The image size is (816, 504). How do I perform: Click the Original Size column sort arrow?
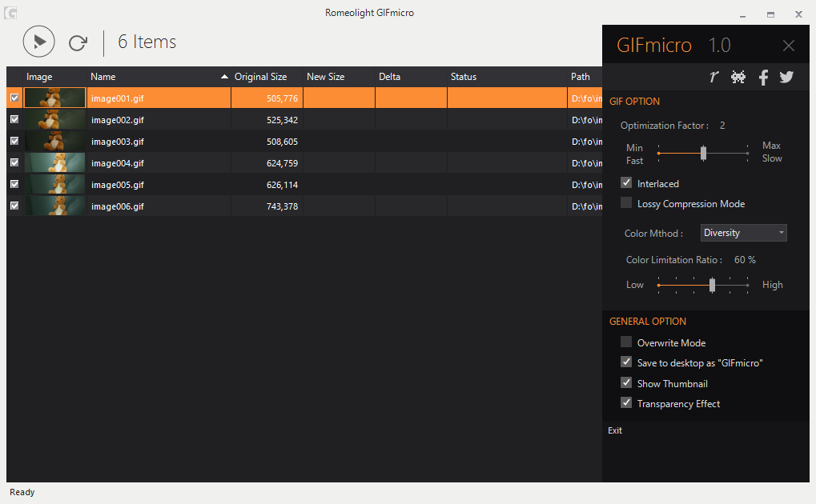pyautogui.click(x=225, y=76)
